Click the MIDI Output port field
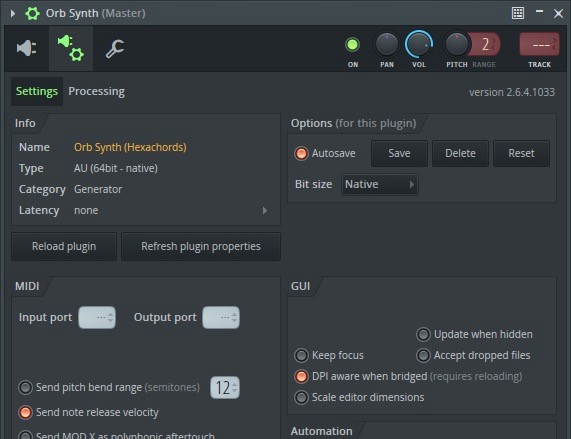 point(221,317)
